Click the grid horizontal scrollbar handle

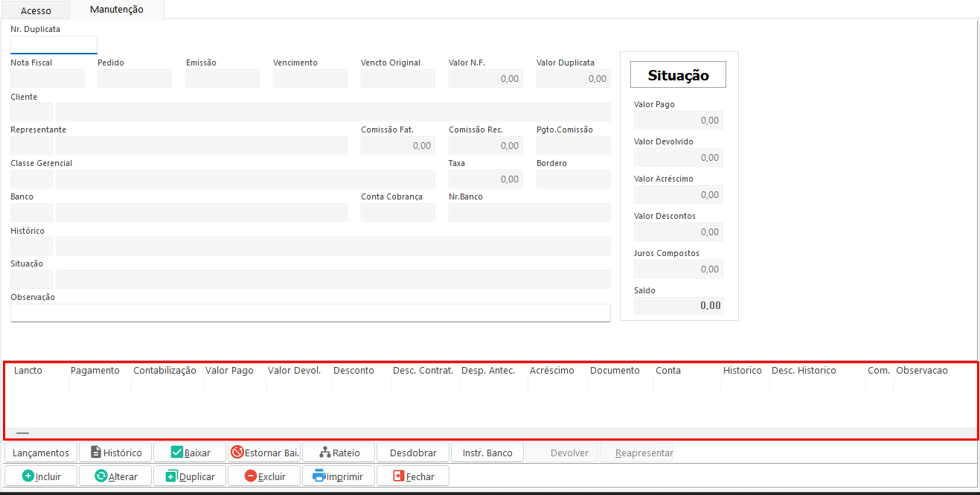(22, 432)
